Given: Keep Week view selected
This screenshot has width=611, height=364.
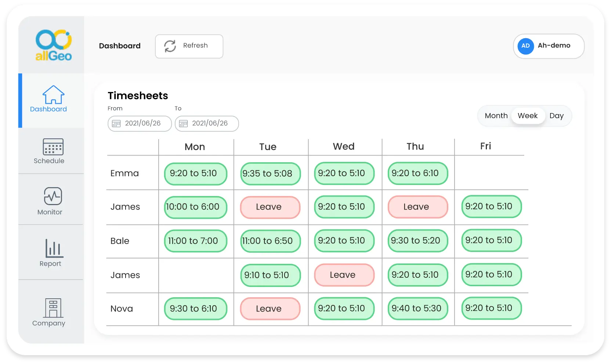Looking at the screenshot, I should click(x=528, y=116).
